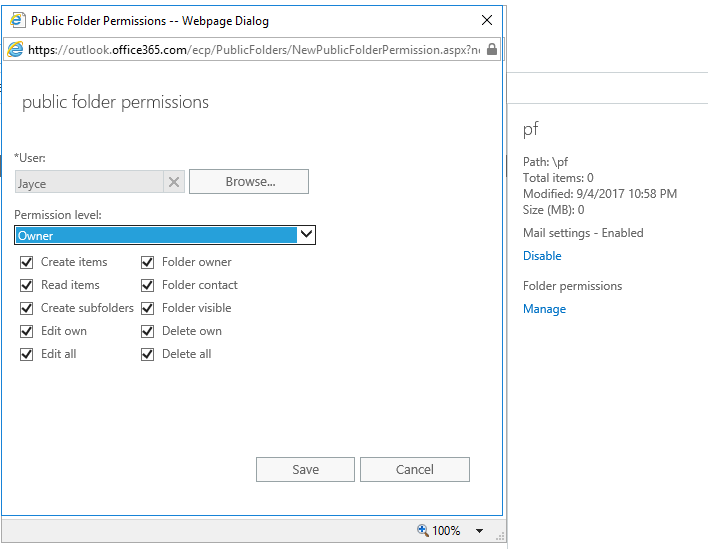
Task: Click the Internet Explorer icon in title bar
Action: click(x=17, y=20)
